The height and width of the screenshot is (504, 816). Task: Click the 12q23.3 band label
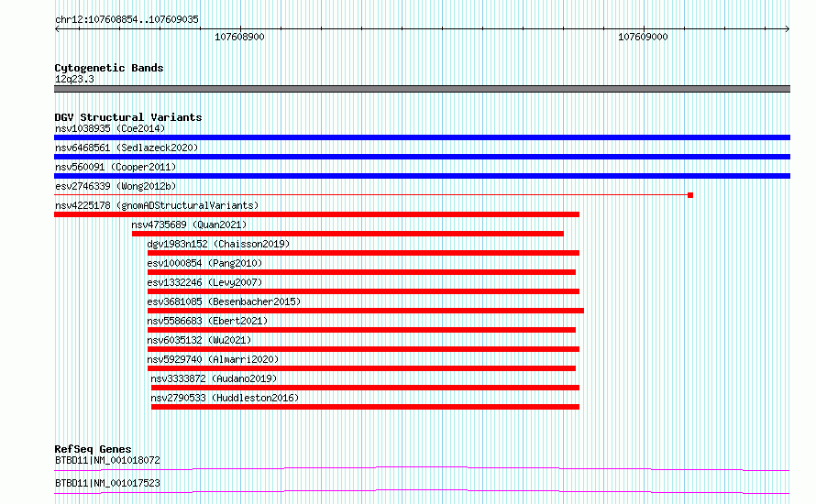coord(74,79)
